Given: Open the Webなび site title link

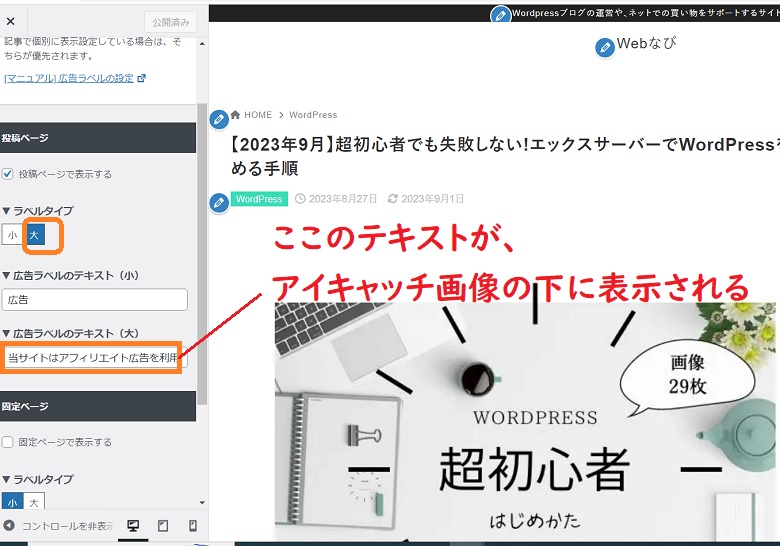Looking at the screenshot, I should coord(646,43).
